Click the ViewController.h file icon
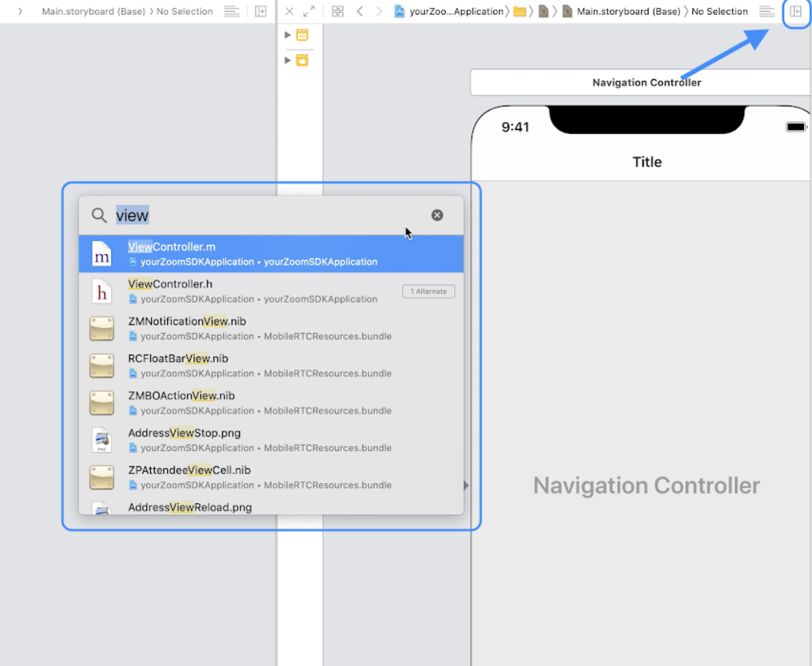This screenshot has width=812, height=666. (101, 291)
